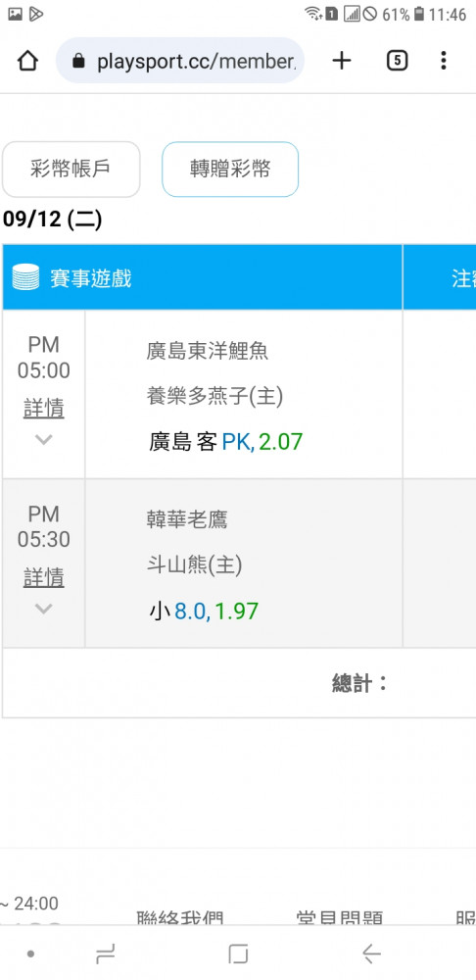Open 詳情 link for 05:00 game
Screen dimensions: 476x980
point(44,408)
